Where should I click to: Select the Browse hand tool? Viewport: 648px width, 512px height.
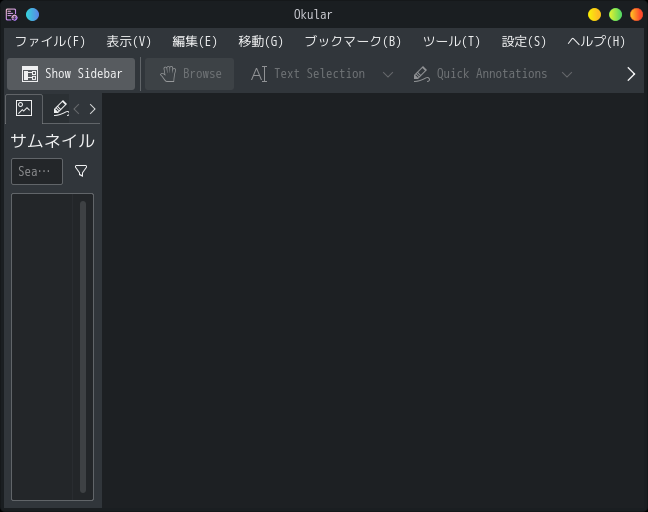[190, 74]
